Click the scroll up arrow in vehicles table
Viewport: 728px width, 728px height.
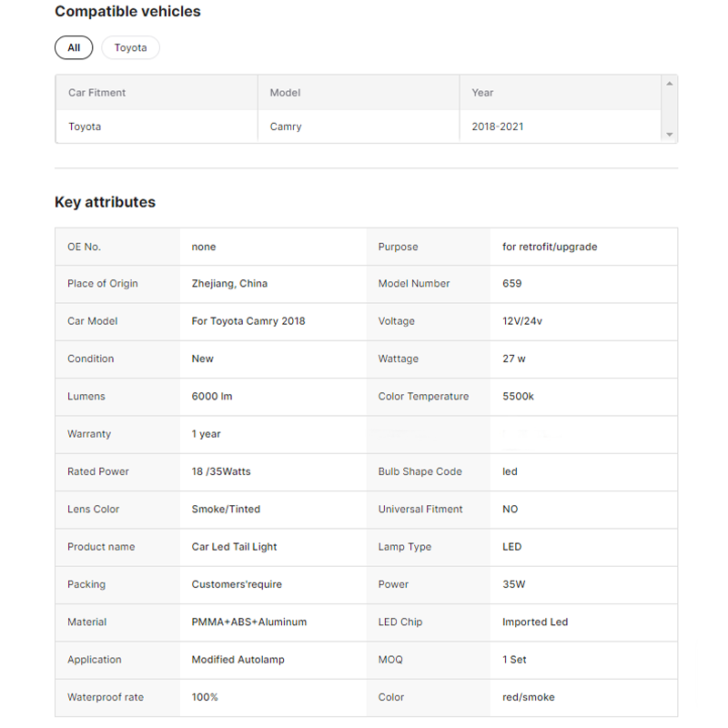click(670, 84)
